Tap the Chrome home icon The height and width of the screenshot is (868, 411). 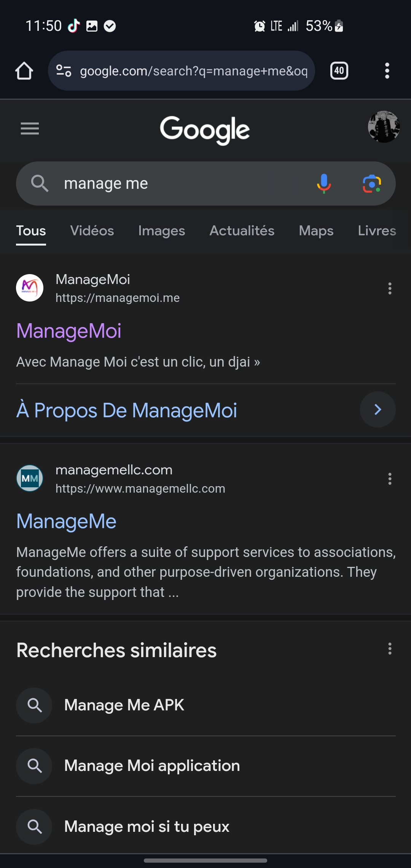click(x=24, y=71)
